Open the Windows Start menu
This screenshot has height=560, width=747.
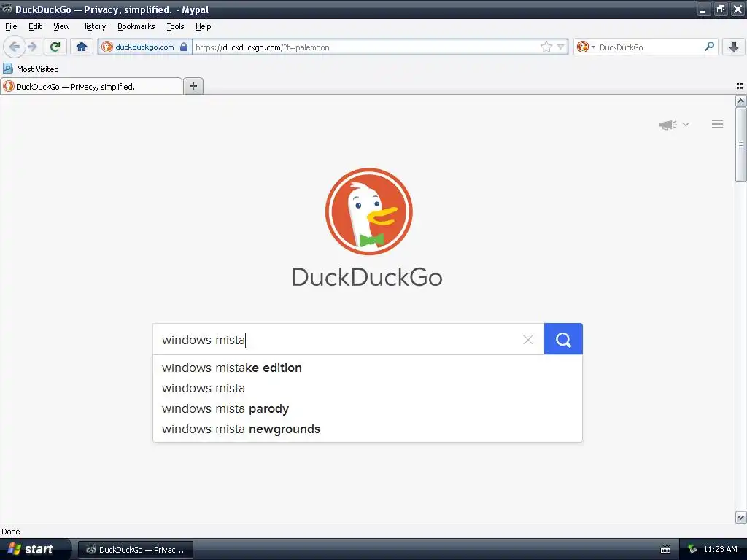coord(34,549)
